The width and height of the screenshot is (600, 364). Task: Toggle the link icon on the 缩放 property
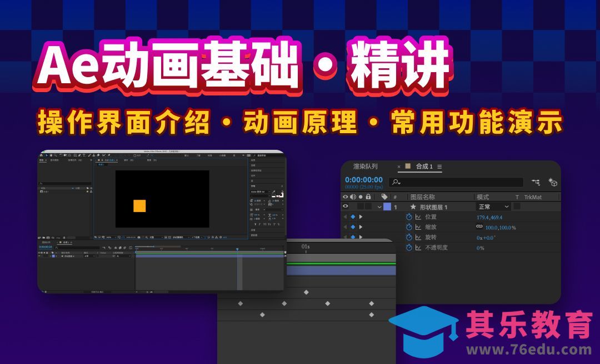click(479, 227)
